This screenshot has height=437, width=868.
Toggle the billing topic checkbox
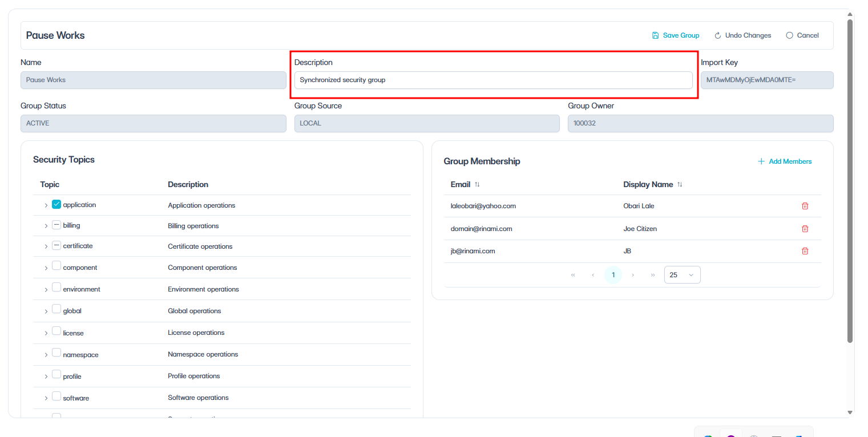tap(56, 225)
